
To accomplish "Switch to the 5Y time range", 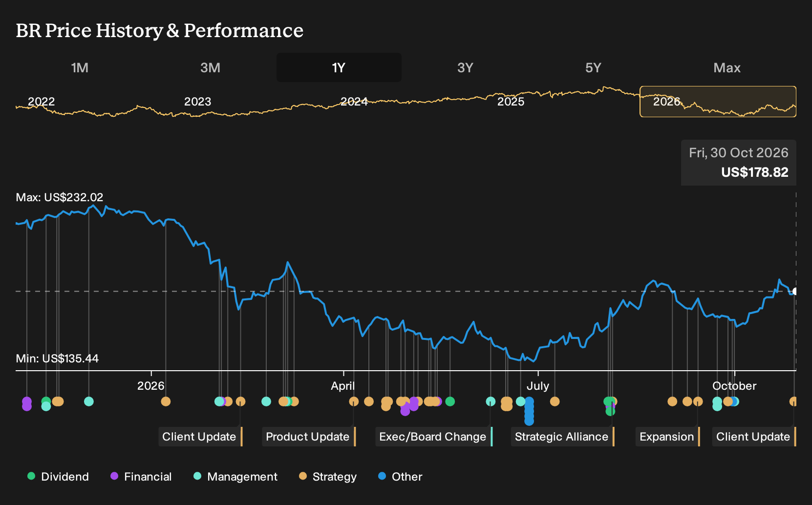I will (x=593, y=67).
